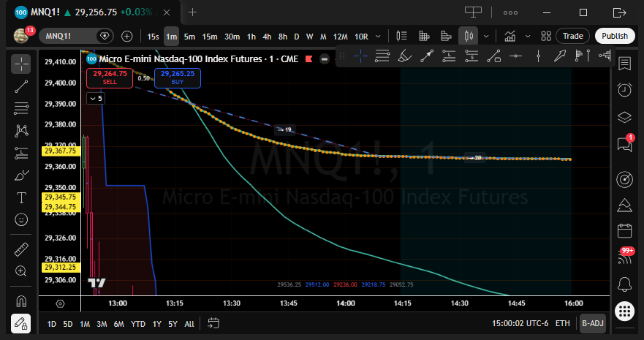Select long position tool in favorites toolbar
The image size is (644, 340).
pos(449,56)
